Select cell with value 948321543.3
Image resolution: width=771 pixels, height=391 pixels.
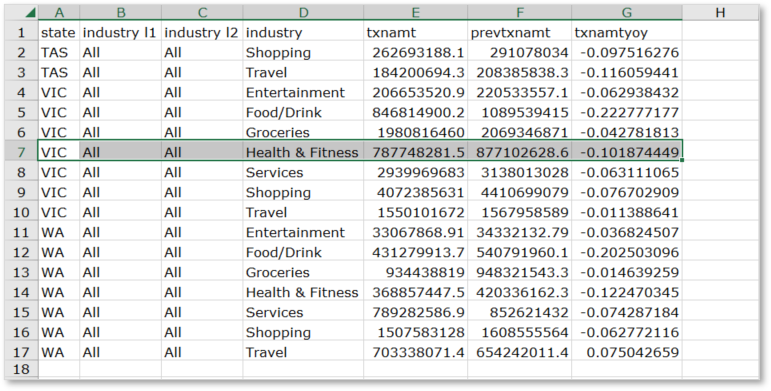point(519,272)
